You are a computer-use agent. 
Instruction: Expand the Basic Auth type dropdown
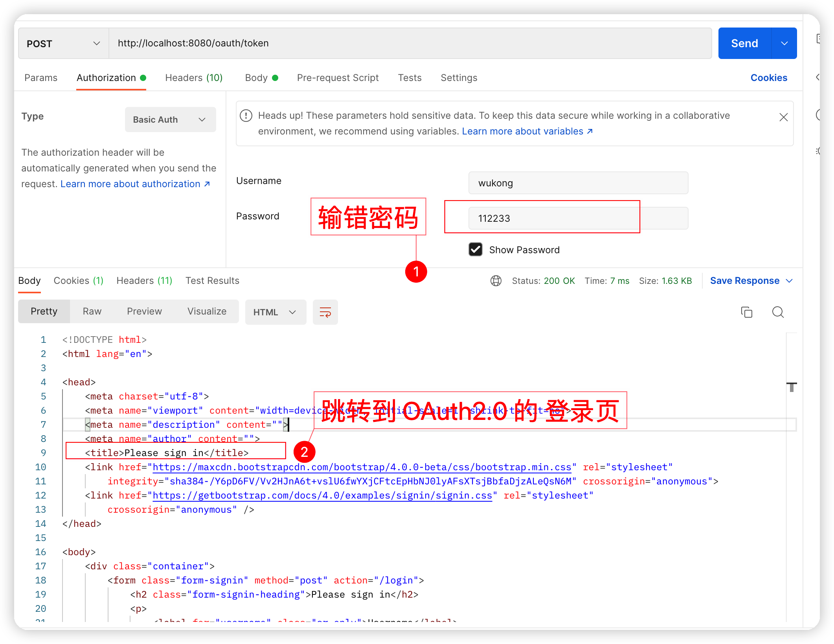pos(170,120)
